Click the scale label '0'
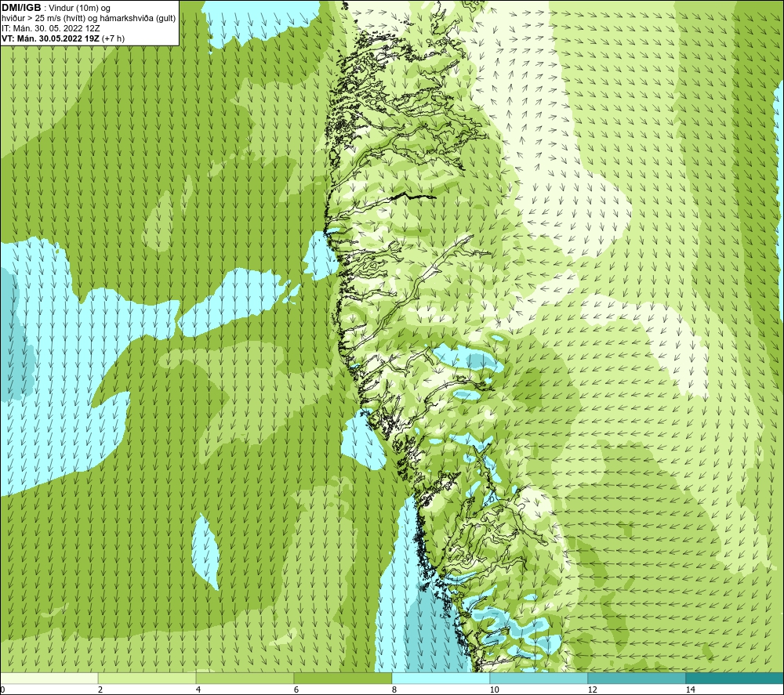The height and width of the screenshot is (695, 784). click(2, 690)
